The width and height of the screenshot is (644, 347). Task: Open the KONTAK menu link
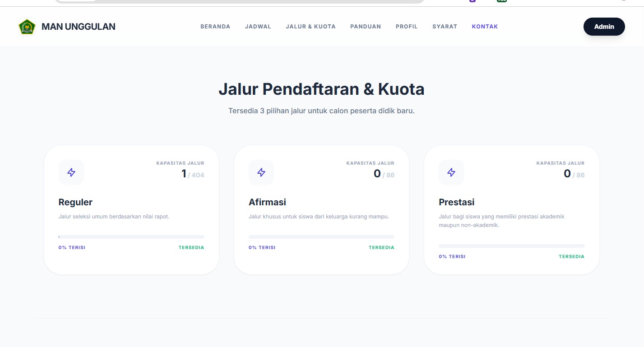485,27
